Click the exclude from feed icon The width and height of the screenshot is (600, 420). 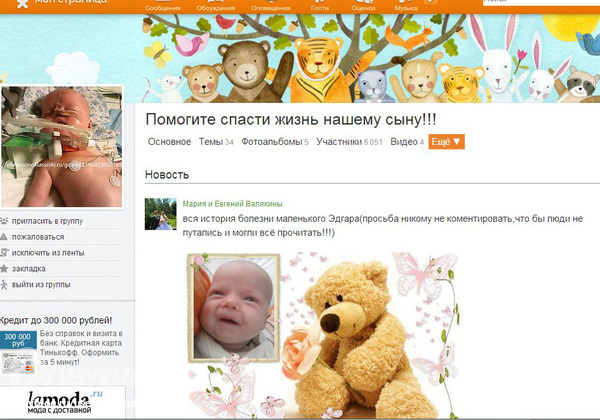coord(4,252)
